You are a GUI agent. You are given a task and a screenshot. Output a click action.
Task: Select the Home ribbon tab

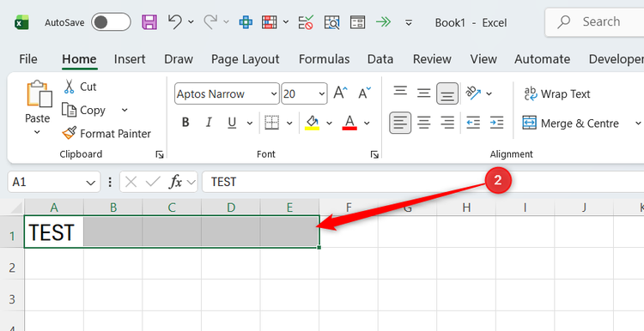(x=79, y=59)
